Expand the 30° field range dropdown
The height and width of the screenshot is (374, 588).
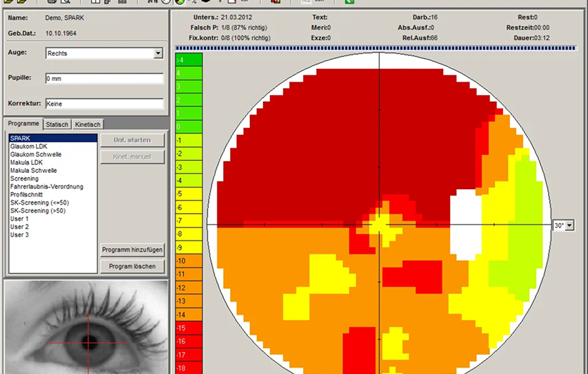tap(570, 226)
